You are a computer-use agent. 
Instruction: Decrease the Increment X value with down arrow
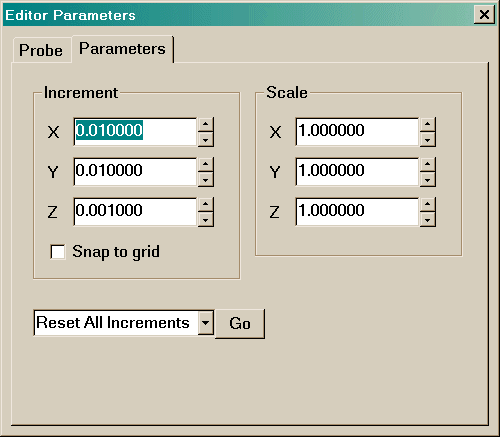tap(205, 140)
